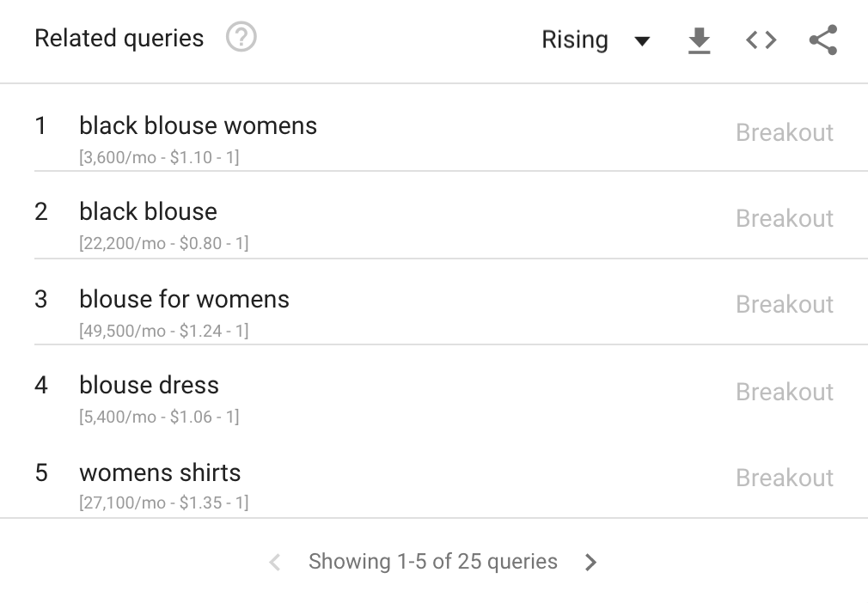Click Breakout label for 'black blouse womens'

click(785, 133)
